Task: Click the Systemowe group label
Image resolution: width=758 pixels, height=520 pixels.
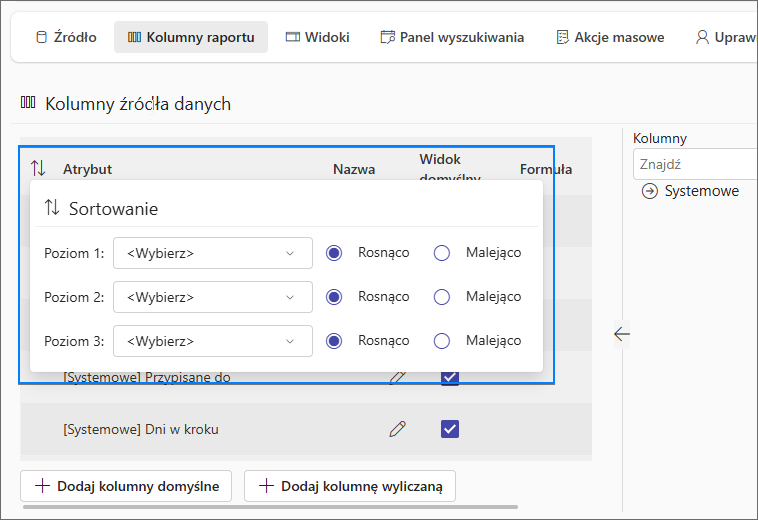Action: click(x=701, y=191)
